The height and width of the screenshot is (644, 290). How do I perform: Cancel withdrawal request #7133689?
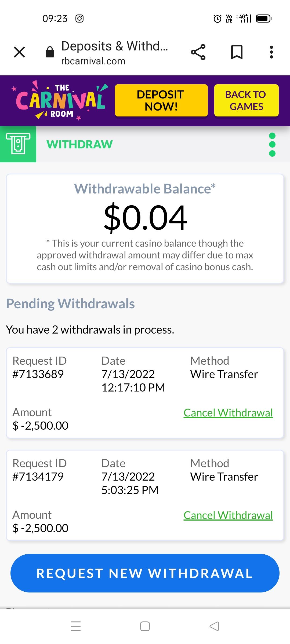(228, 413)
